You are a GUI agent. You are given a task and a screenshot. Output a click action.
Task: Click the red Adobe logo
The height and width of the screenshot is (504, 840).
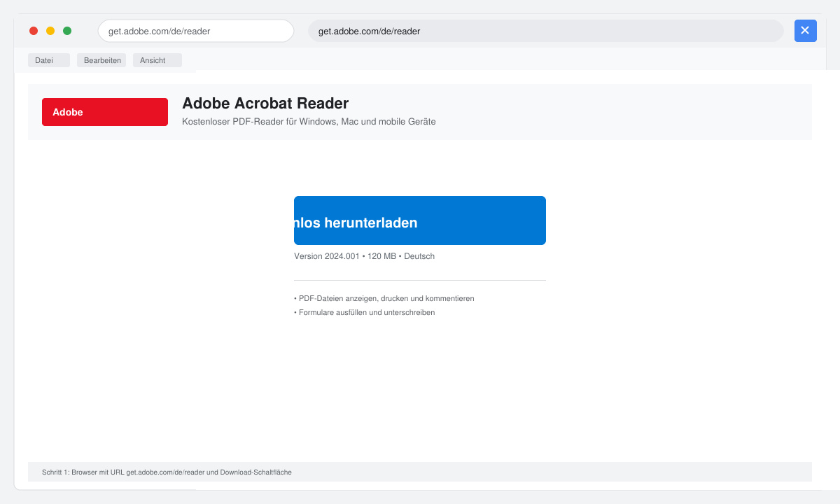(x=105, y=112)
